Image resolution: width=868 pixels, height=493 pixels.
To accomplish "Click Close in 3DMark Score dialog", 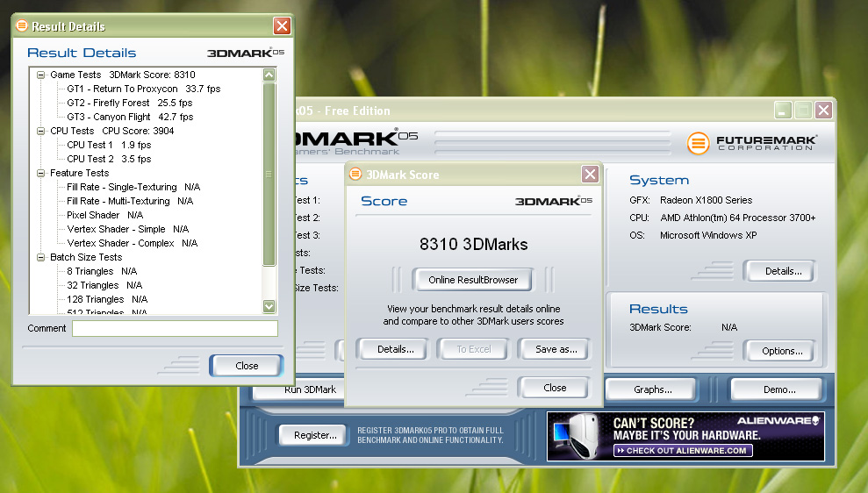I will point(555,388).
